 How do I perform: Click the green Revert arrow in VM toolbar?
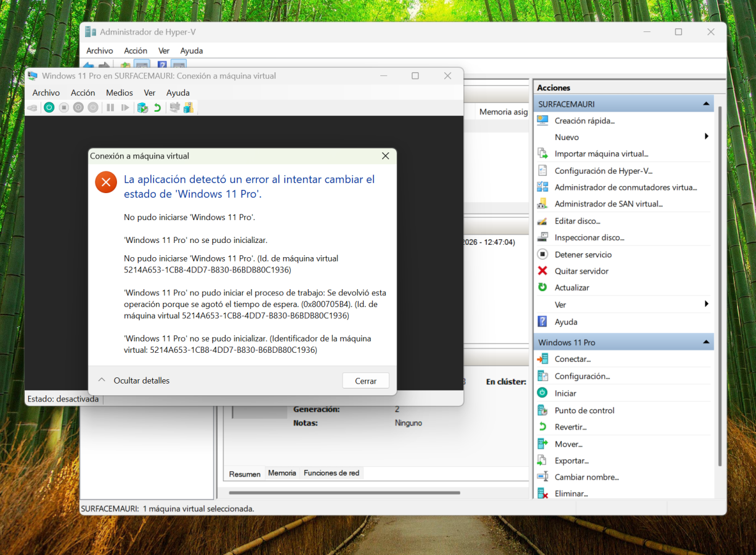pos(157,107)
